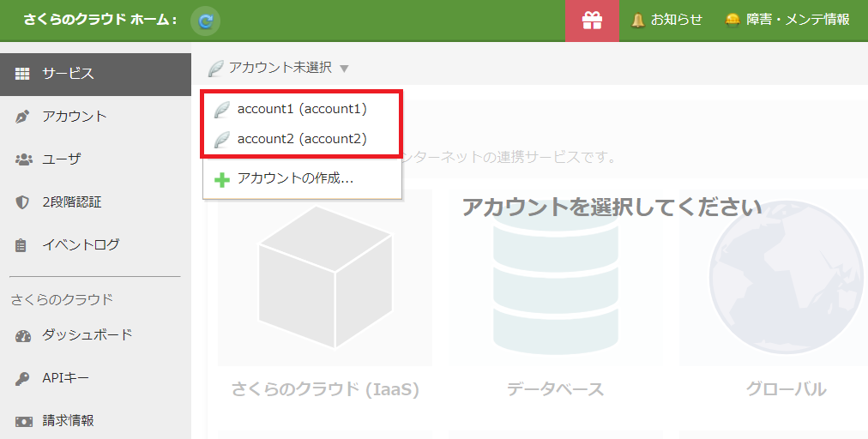
Task: Choose account2 (account2) from the list
Action: [302, 138]
